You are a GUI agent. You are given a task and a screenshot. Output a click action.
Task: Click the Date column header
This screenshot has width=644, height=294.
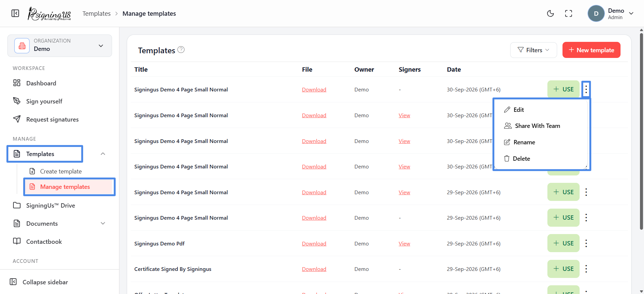(x=454, y=69)
